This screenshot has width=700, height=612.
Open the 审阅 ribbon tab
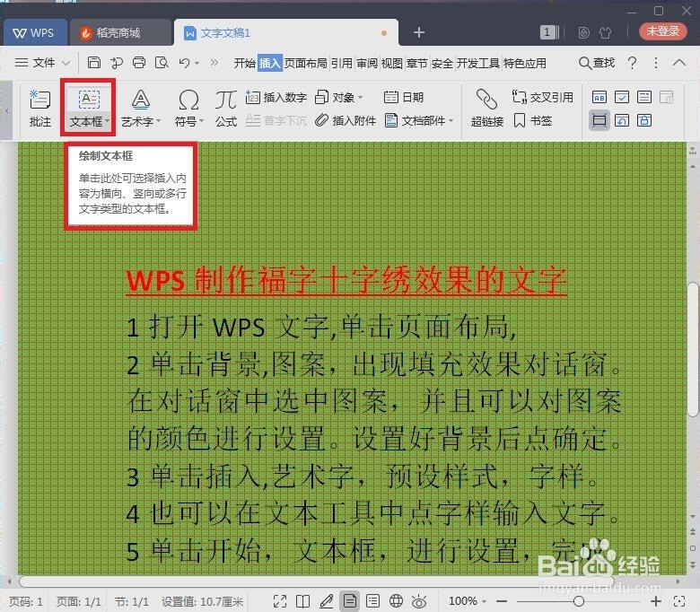pyautogui.click(x=367, y=63)
